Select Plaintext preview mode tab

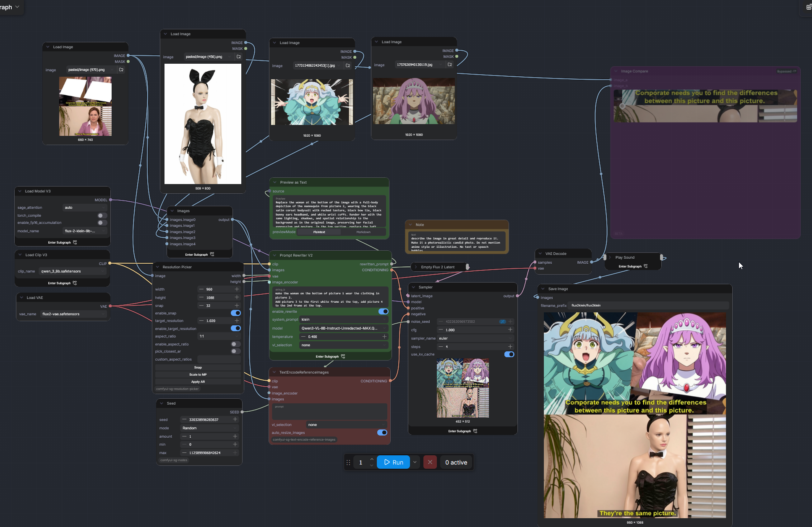[x=319, y=232]
